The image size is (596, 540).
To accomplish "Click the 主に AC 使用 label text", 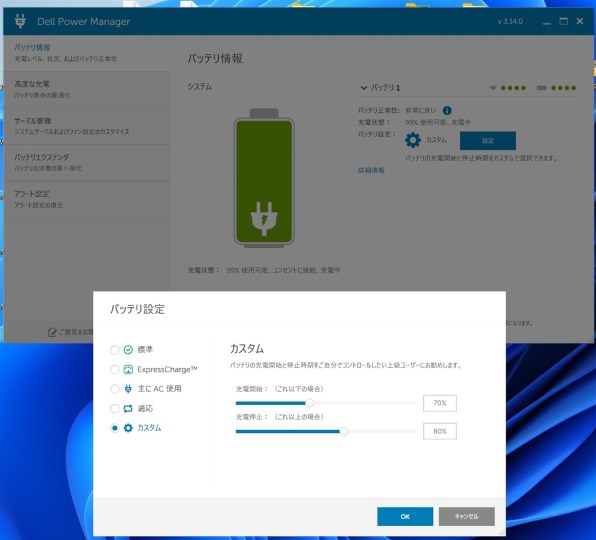I will pos(160,389).
